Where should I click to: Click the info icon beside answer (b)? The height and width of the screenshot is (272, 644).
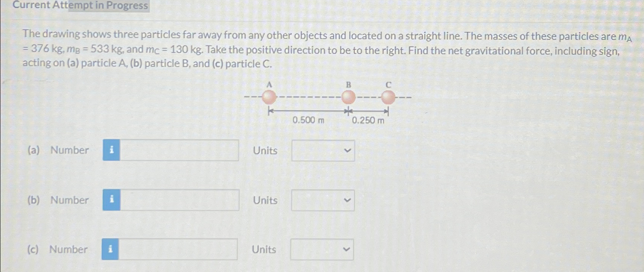pyautogui.click(x=111, y=200)
